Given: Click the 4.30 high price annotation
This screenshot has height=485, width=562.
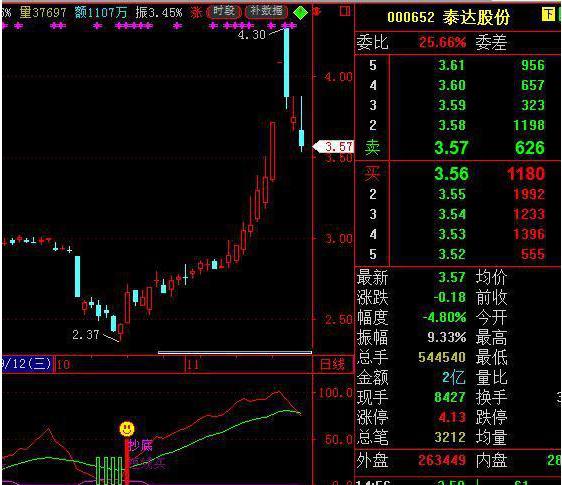Looking at the screenshot, I should tap(252, 34).
